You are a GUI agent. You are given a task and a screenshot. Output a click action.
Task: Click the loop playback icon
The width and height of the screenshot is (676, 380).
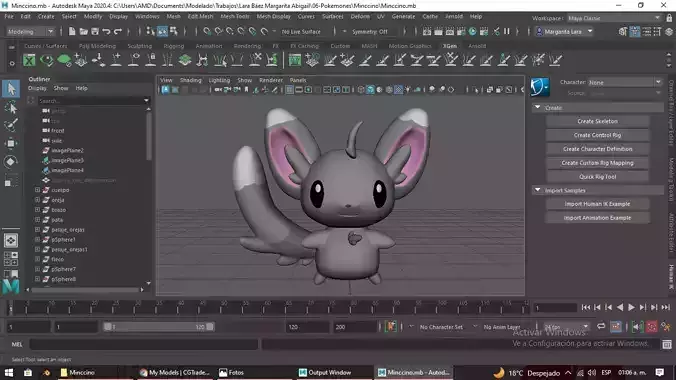coord(601,327)
